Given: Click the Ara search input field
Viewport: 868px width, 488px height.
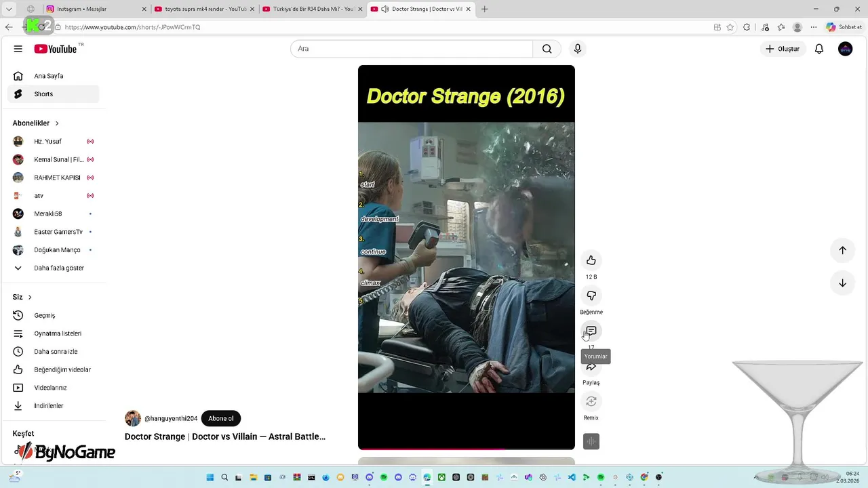Looking at the screenshot, I should pyautogui.click(x=412, y=49).
